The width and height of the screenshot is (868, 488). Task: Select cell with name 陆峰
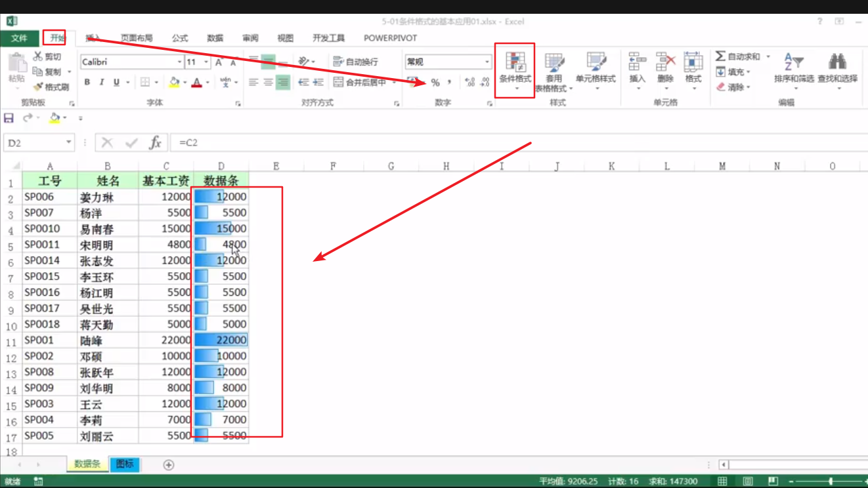click(108, 340)
